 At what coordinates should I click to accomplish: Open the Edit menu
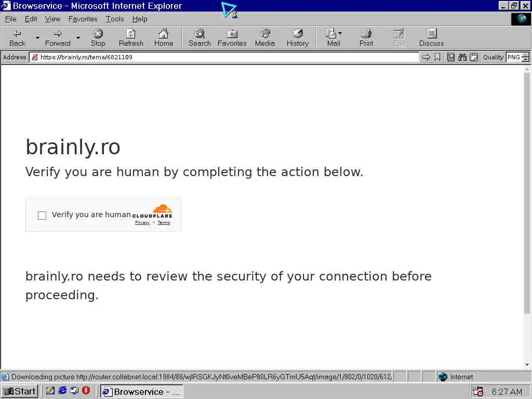point(31,19)
